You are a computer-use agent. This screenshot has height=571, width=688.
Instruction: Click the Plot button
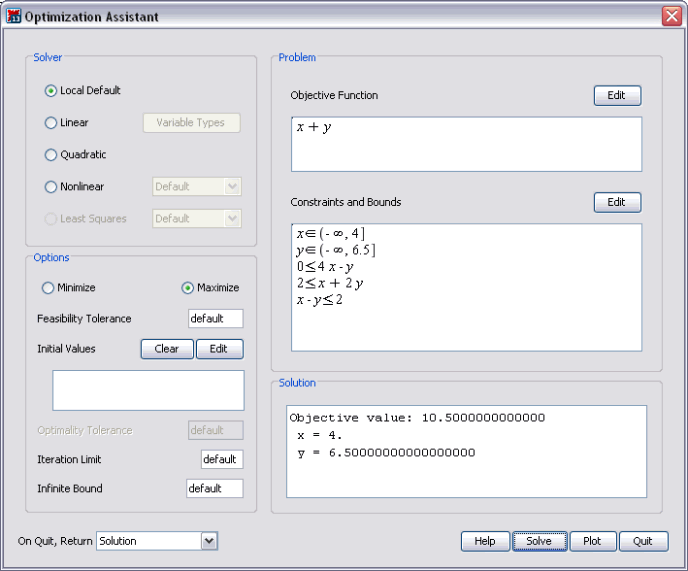[592, 541]
